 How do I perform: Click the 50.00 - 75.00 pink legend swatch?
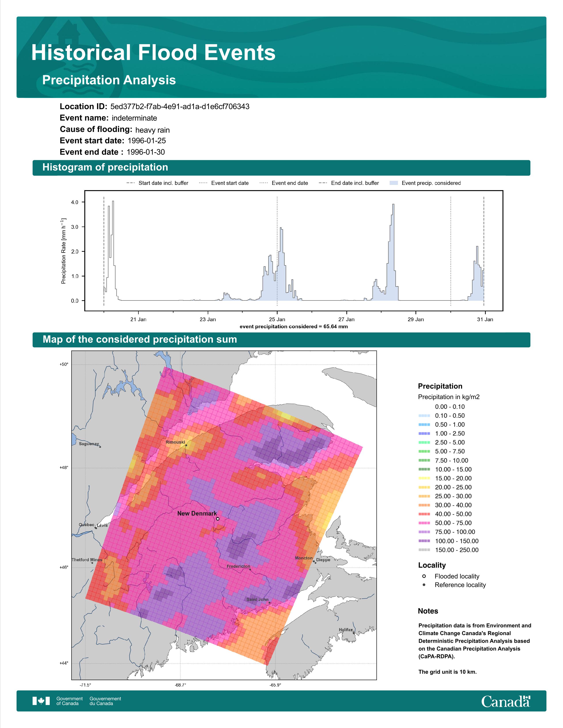[424, 523]
